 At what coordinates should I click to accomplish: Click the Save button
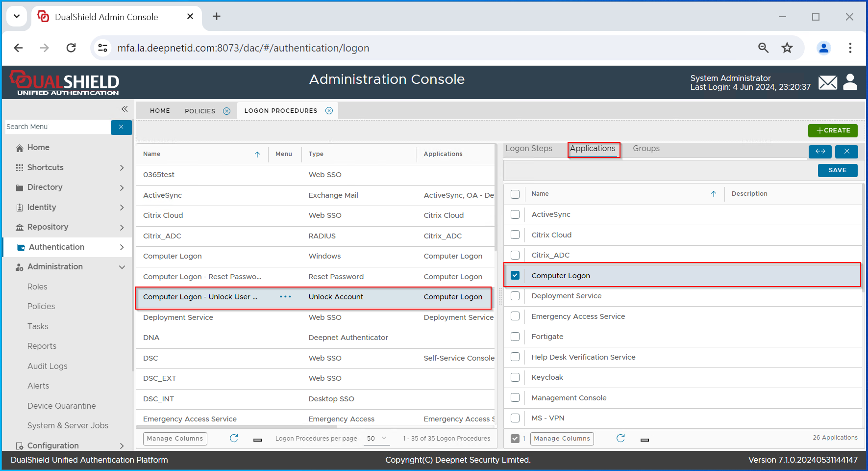(x=837, y=170)
